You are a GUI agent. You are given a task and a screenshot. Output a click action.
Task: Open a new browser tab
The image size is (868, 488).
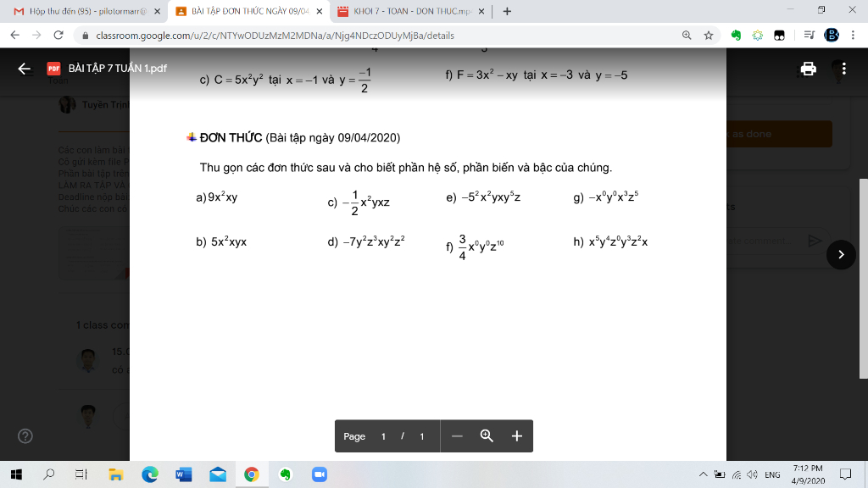507,11
